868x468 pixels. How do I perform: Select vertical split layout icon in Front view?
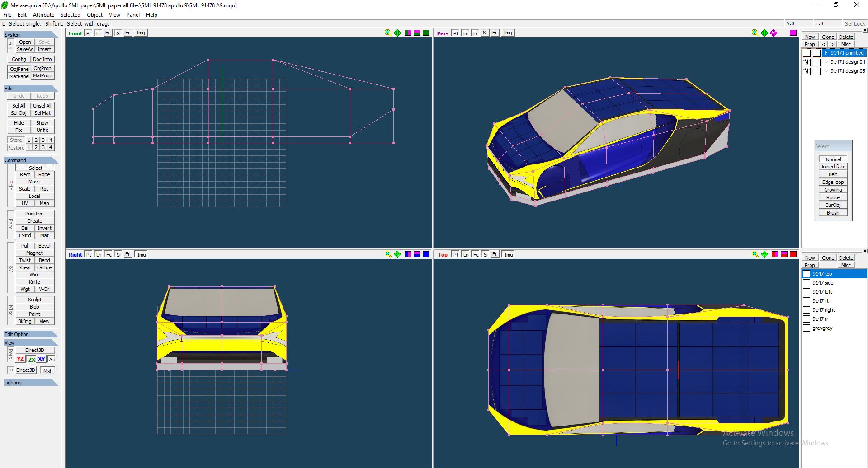[408, 33]
